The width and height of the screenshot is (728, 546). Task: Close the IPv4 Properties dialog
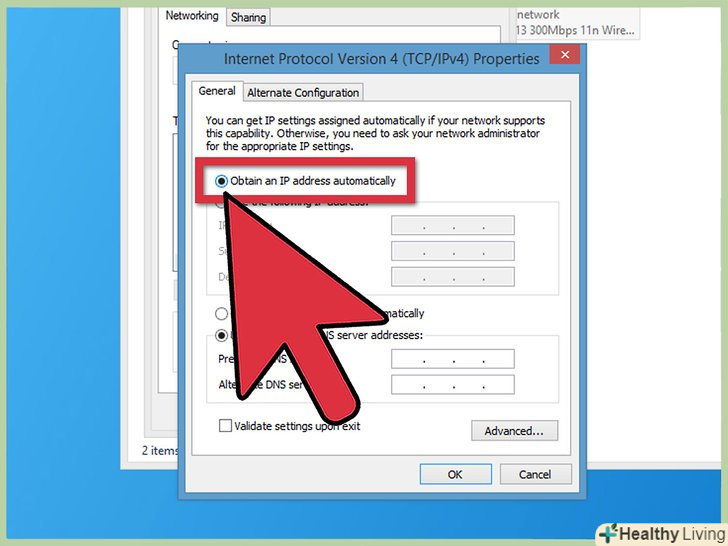[x=565, y=55]
